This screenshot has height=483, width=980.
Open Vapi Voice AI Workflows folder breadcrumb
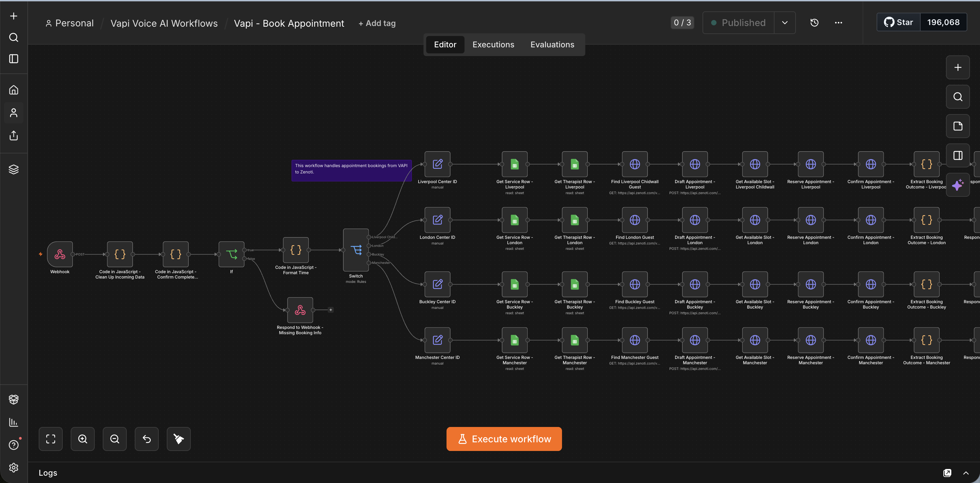164,23
